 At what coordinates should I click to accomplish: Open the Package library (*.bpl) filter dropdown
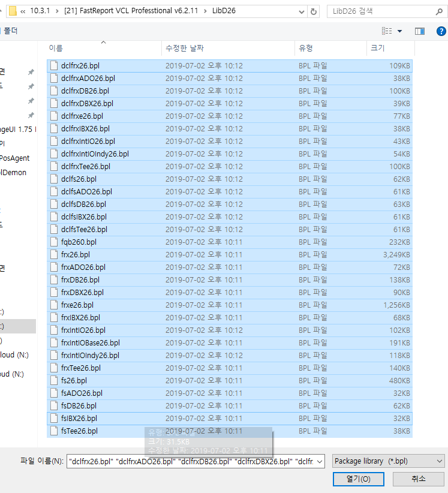pyautogui.click(x=388, y=461)
